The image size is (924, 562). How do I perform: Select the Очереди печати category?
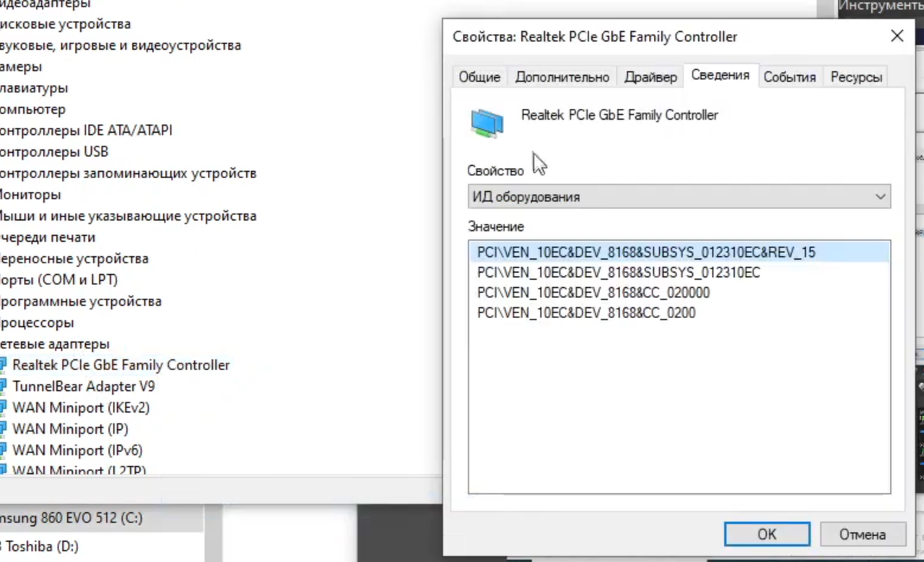pos(48,237)
